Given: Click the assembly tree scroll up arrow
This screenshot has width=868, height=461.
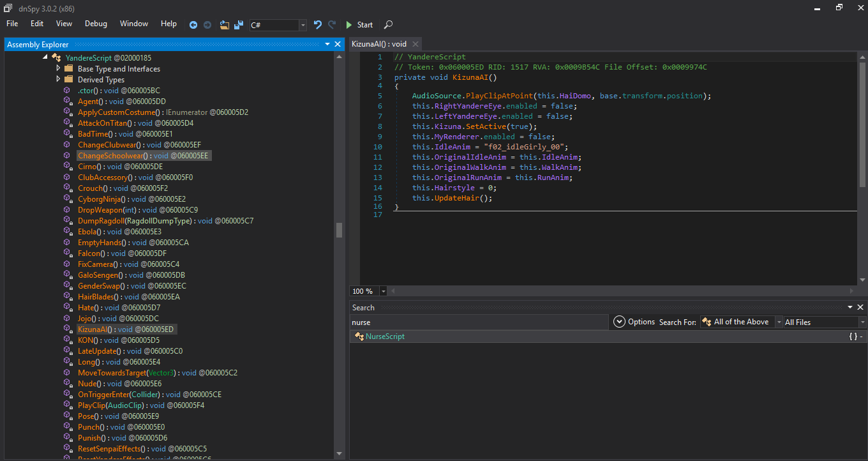Looking at the screenshot, I should [x=340, y=56].
